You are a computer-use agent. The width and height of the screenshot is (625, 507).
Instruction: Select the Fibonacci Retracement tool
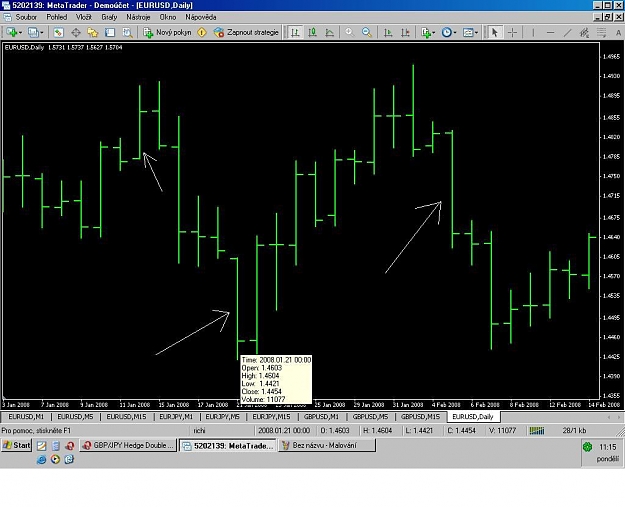pyautogui.click(x=602, y=32)
